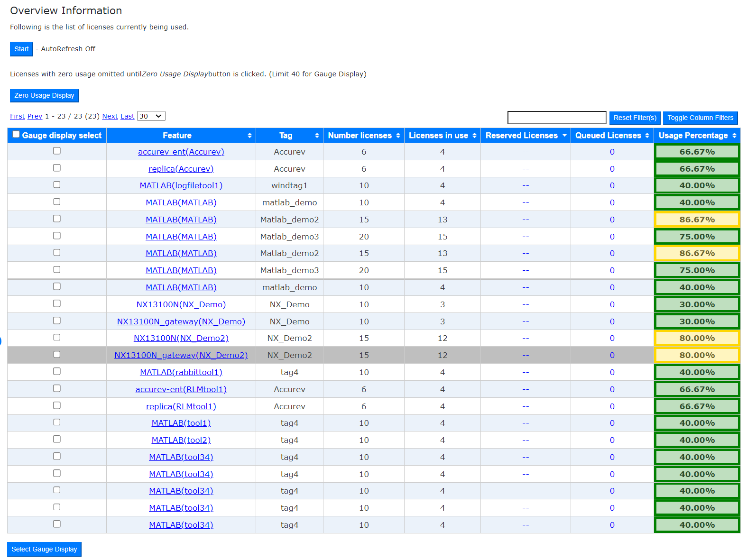This screenshot has height=560, width=747.
Task: Go to First page link
Action: (17, 116)
